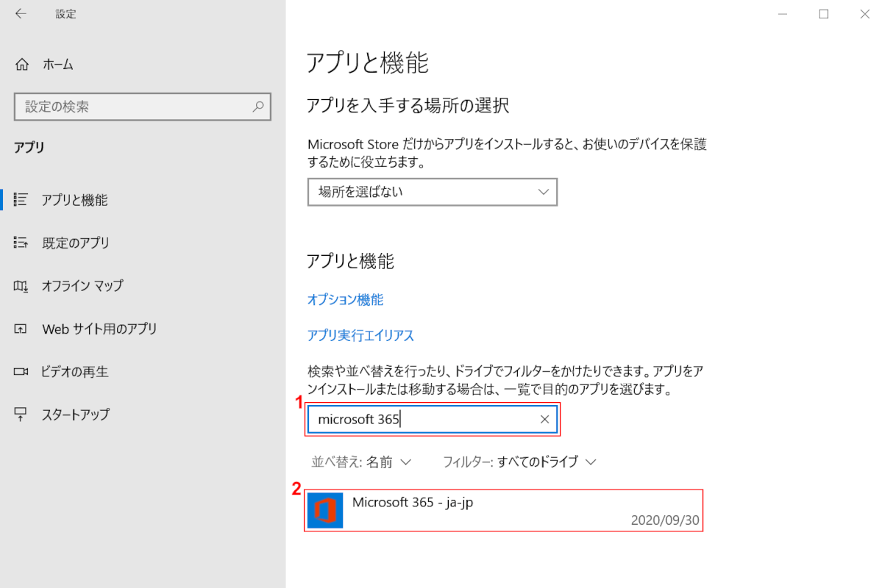Expand the 並べ替え: 名前 sort dropdown

[361, 462]
